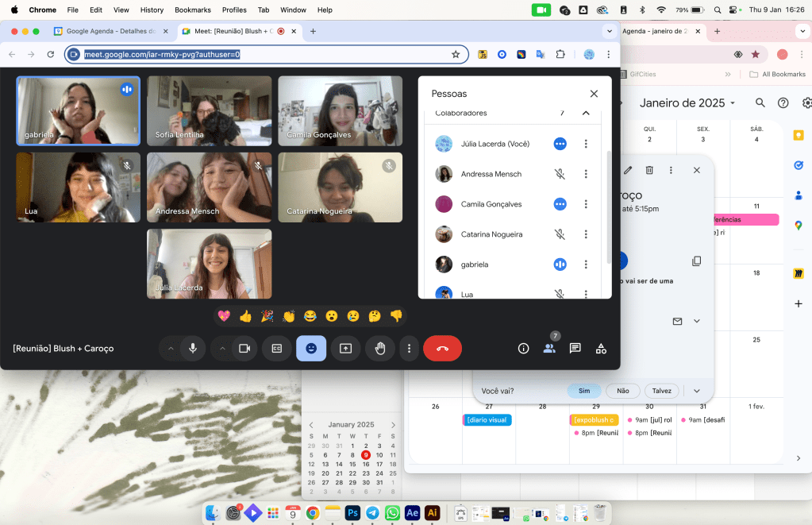Open the in-call chat panel
Screen dimensions: 812x525
pyautogui.click(x=575, y=348)
